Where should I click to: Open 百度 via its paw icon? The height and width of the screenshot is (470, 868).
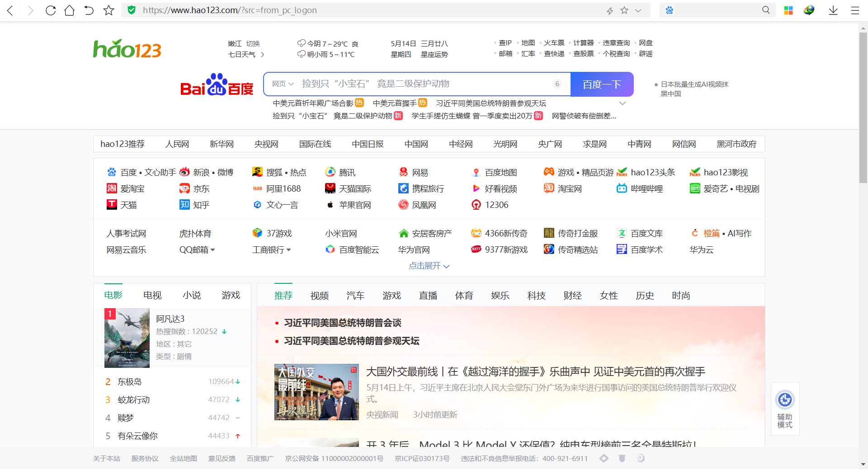tap(112, 172)
